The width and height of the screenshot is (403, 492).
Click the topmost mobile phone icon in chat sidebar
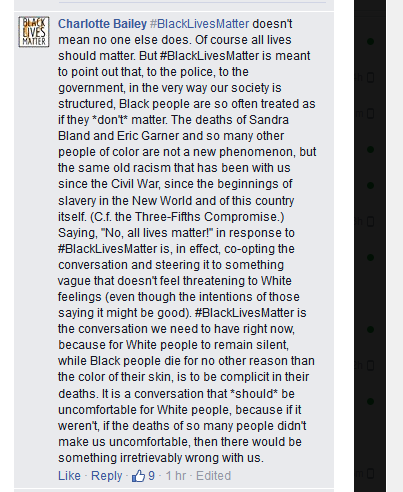click(x=370, y=77)
